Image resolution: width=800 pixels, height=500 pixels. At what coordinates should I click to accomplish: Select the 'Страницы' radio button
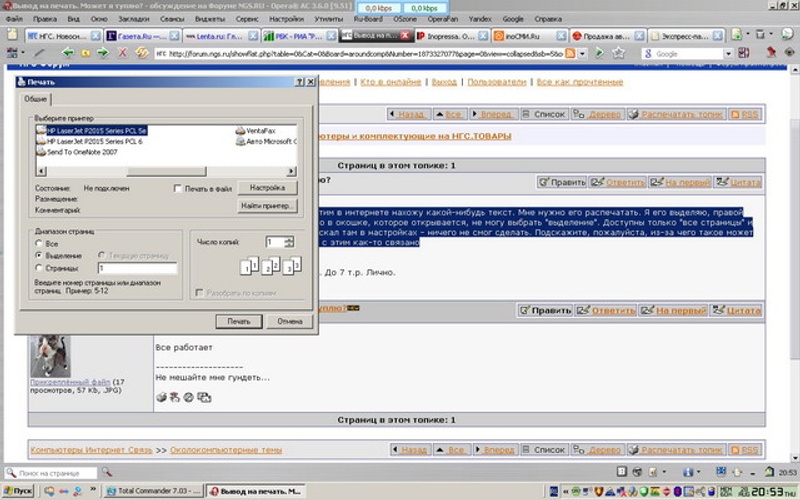click(x=39, y=268)
